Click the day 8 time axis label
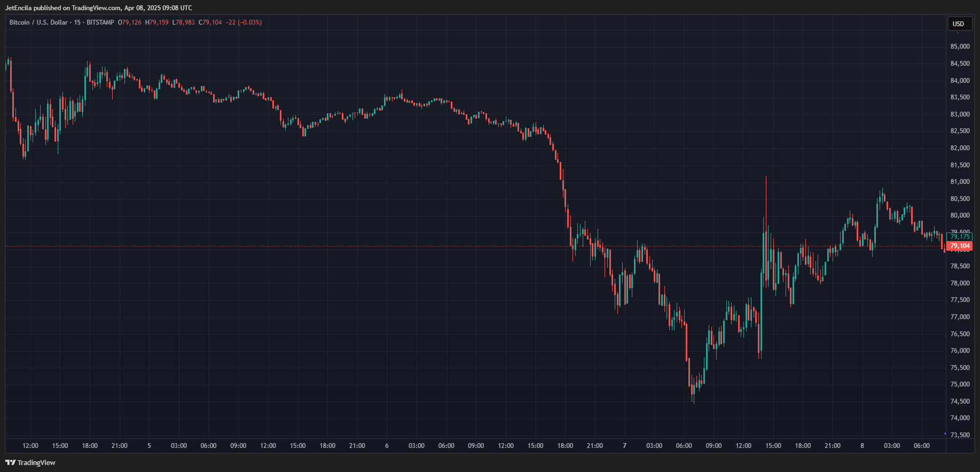 862,446
